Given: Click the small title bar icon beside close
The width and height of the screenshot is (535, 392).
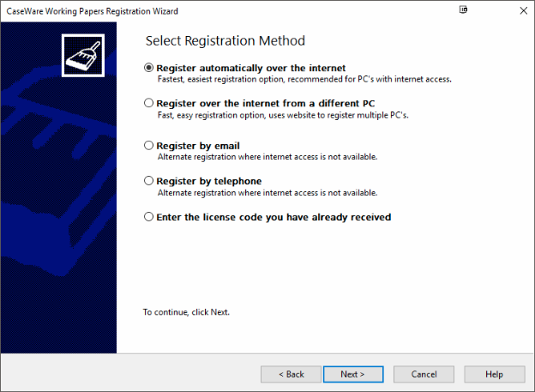Looking at the screenshot, I should tap(463, 10).
